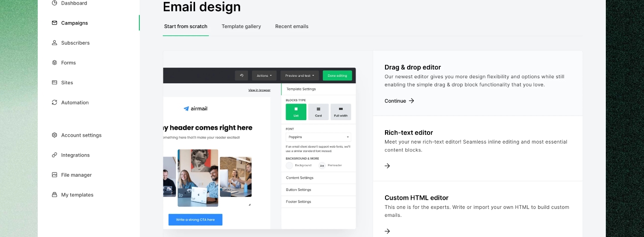The width and height of the screenshot is (644, 237).
Task: Click the Subscribers person icon
Action: pos(54,43)
